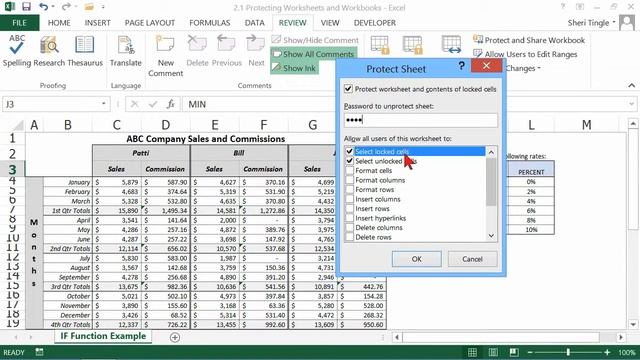This screenshot has height=360, width=640.
Task: Switch to Normal view in status bar
Action: pyautogui.click(x=472, y=352)
